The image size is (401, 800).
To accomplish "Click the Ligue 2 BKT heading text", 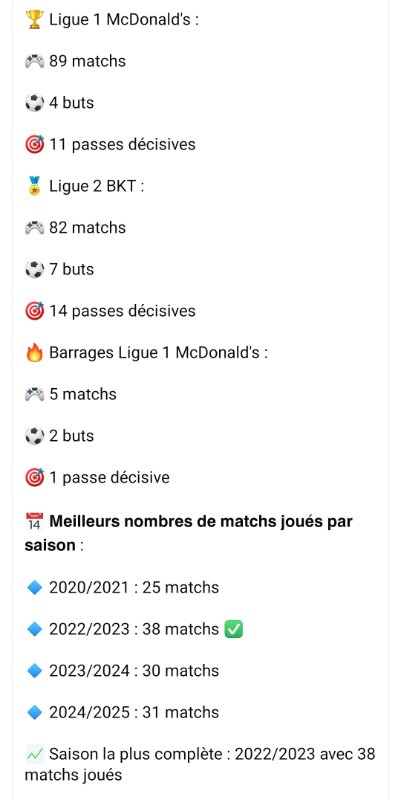I will click(96, 187).
